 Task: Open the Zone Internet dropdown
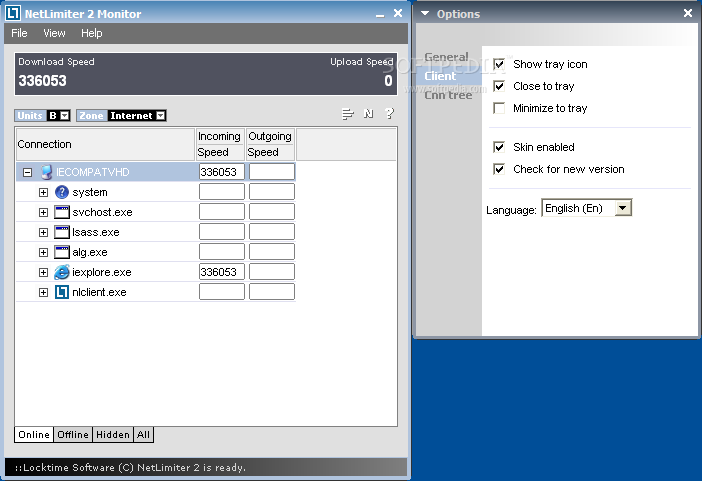point(161,116)
